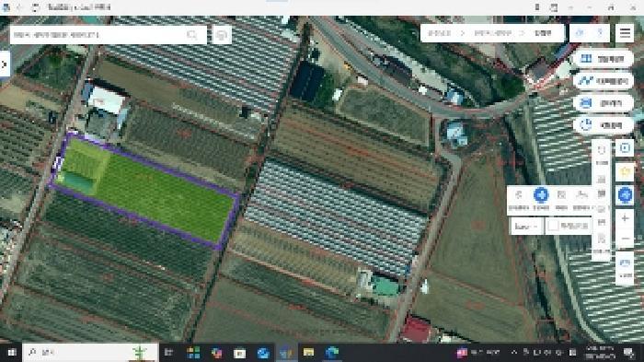This screenshot has height=362, width=644.
Task: Click the third pill button with blue square icon
Action: point(603,103)
